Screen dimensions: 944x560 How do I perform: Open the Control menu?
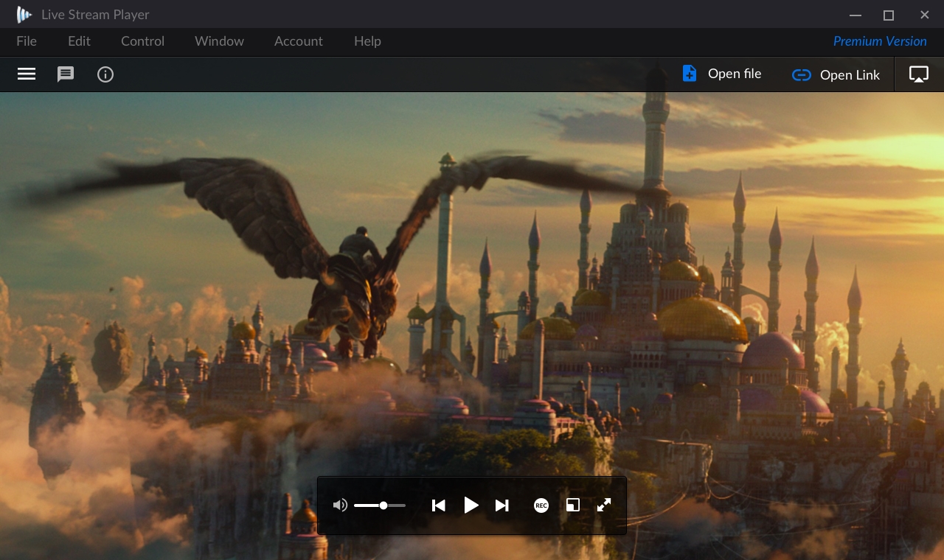142,41
